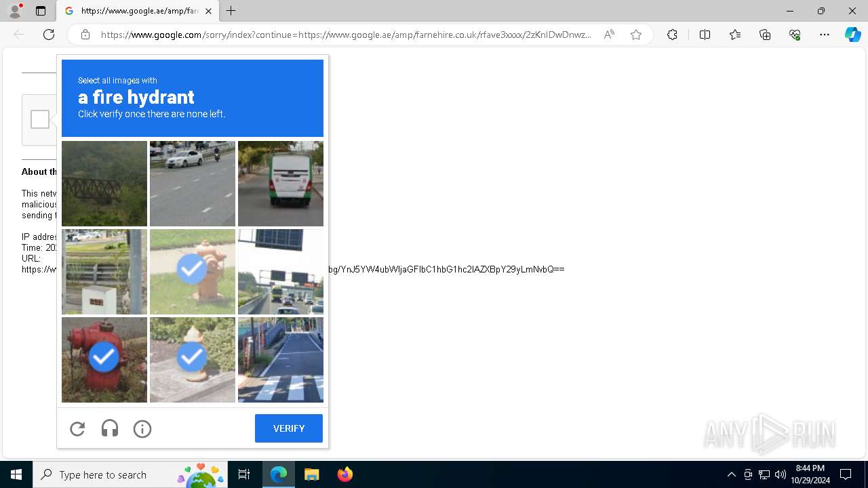Get an audio captcha challenge
Image resolution: width=868 pixels, height=488 pixels.
click(110, 428)
